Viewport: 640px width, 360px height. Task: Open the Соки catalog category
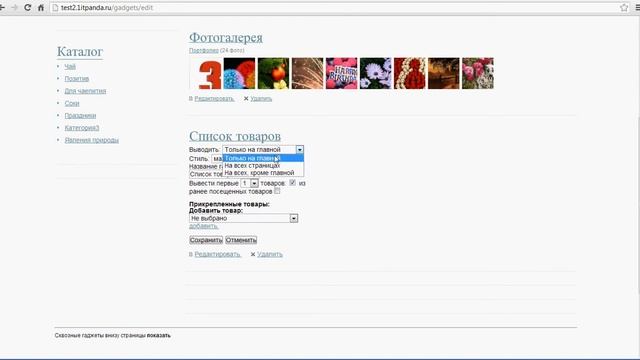point(72,103)
